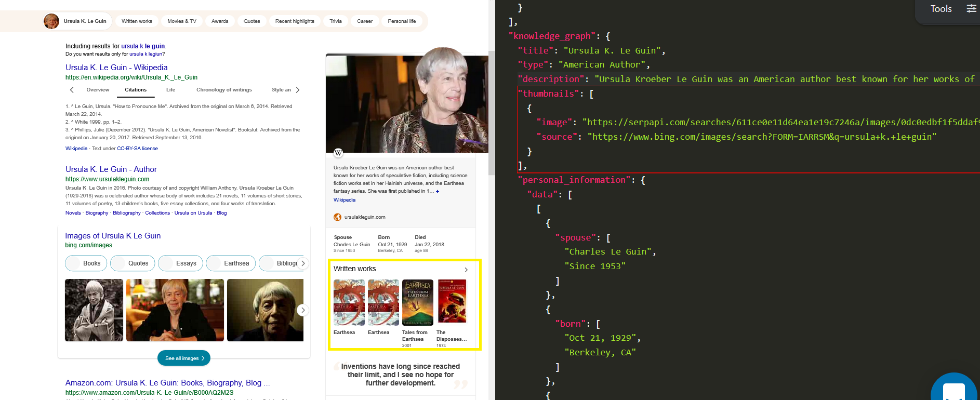Open the Recent highlights tab
Screen dimensions: 980x400
point(295,21)
